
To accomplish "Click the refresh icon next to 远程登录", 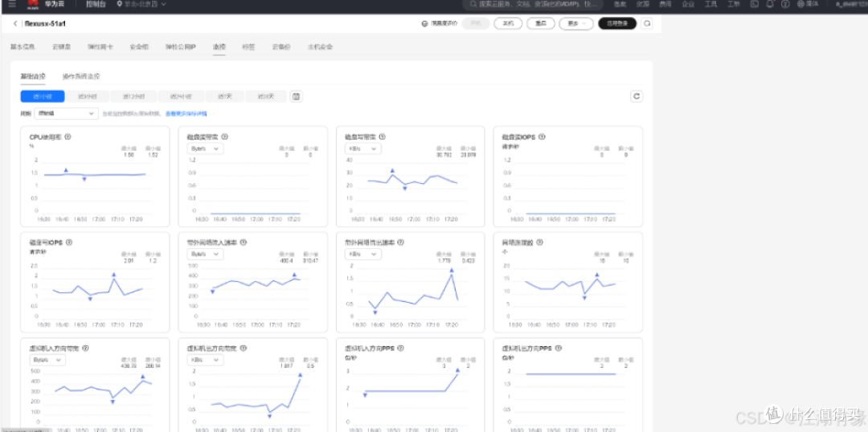I will coord(646,24).
